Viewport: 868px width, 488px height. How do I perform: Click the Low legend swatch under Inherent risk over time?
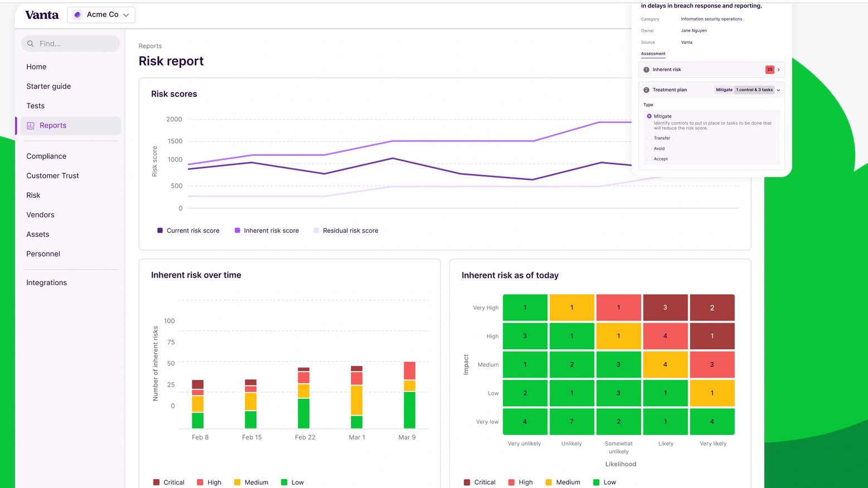point(284,482)
